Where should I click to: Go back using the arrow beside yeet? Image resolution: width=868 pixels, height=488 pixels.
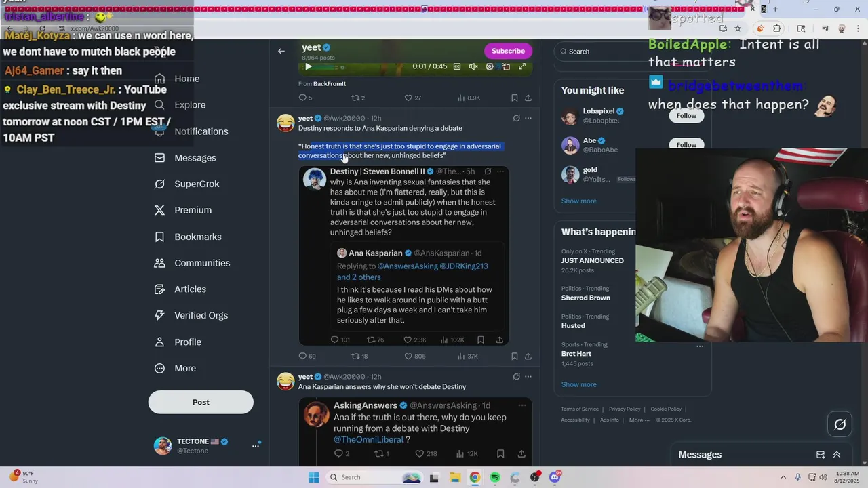pyautogui.click(x=281, y=51)
